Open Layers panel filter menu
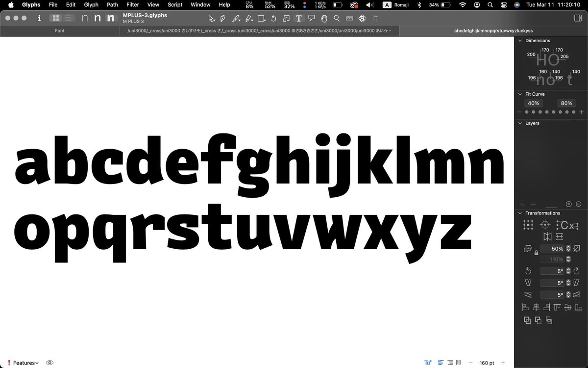 click(569, 204)
